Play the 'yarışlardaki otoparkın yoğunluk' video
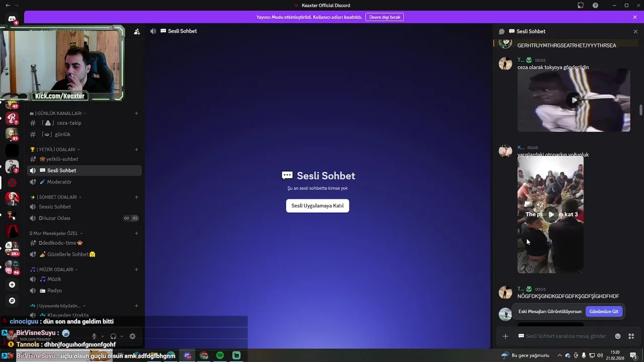Screen dimensions: 644x362 pos(551,214)
